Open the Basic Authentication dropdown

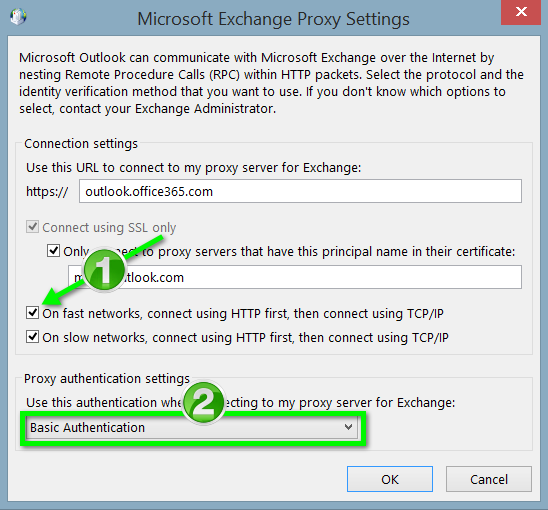pyautogui.click(x=192, y=427)
